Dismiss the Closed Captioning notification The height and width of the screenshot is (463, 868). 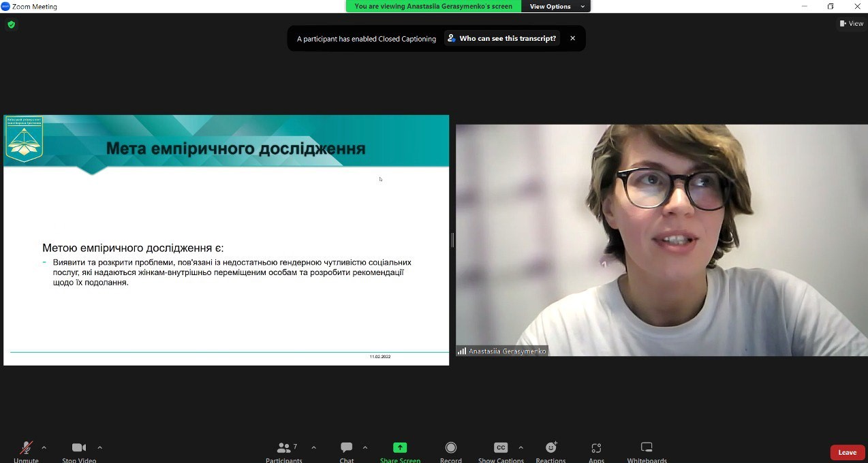pos(572,38)
